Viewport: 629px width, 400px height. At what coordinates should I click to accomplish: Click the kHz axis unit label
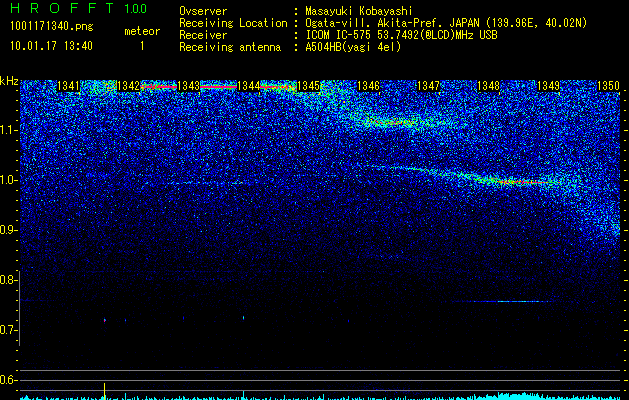[x=9, y=81]
